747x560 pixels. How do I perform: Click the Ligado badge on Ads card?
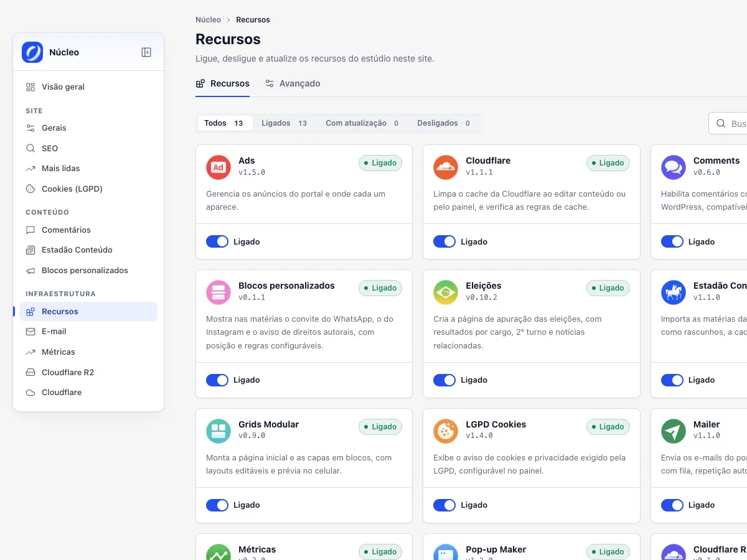coord(380,163)
